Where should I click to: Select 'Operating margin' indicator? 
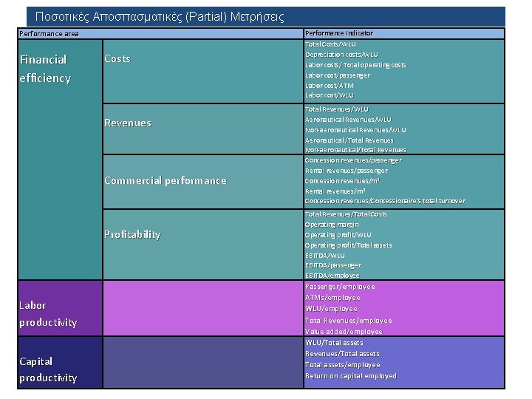tap(332, 225)
